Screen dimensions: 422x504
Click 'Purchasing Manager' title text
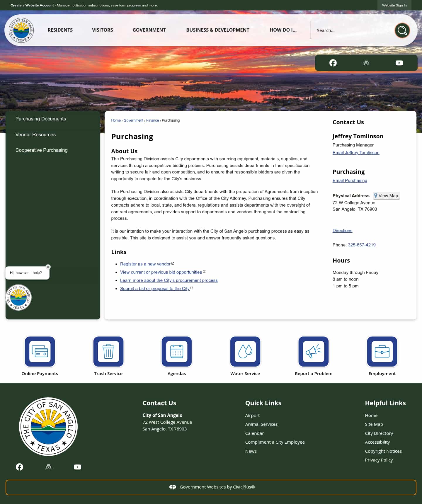pyautogui.click(x=353, y=145)
